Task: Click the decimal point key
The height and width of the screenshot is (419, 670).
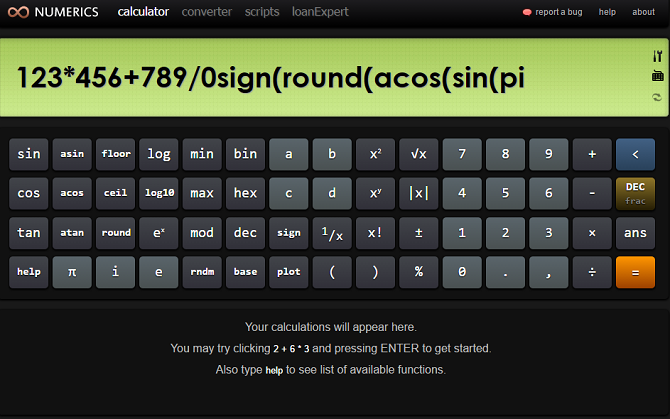Action: [505, 272]
